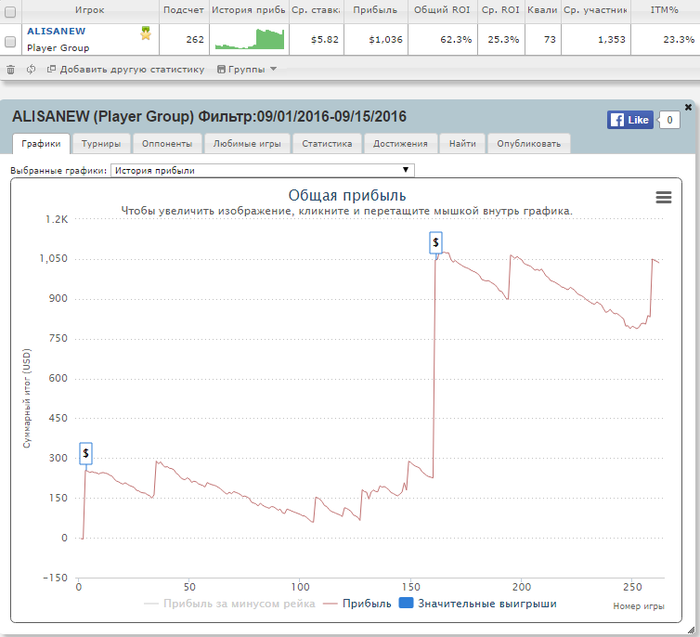700x637 pixels.
Task: Toggle the select-all header checkbox
Action: 10,12
